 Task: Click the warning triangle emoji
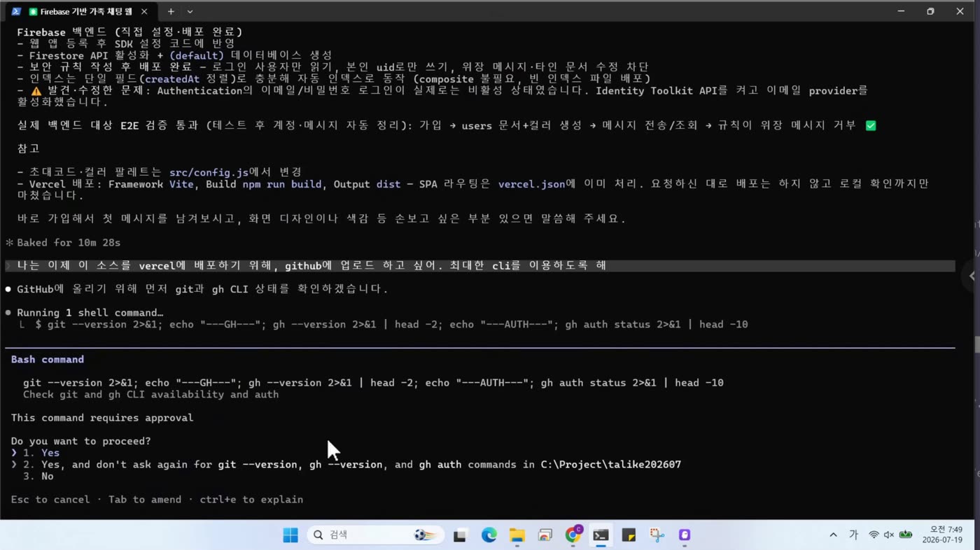tap(36, 91)
